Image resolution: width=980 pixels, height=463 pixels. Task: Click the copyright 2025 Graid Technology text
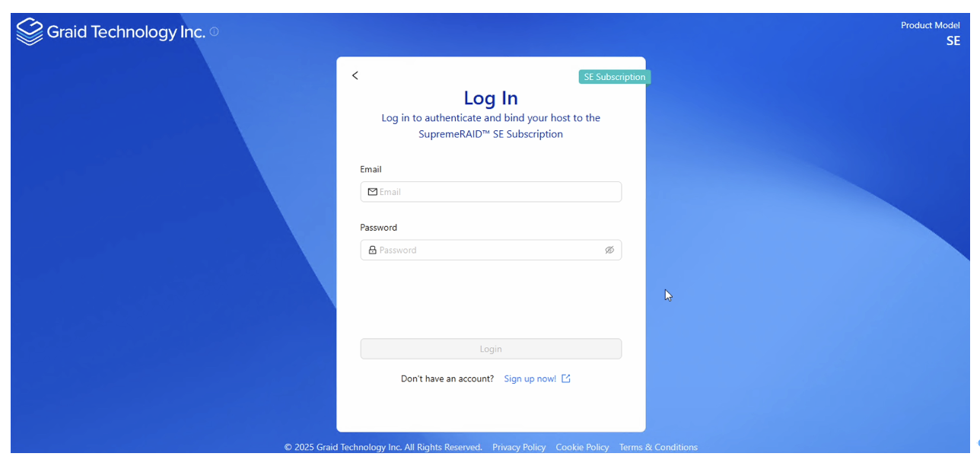[383, 448]
